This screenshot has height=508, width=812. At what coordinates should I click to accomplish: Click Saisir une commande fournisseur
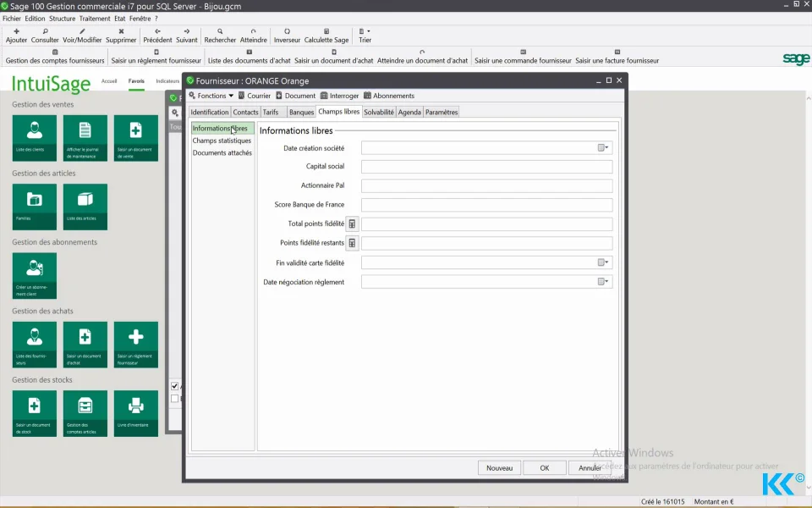[x=523, y=57]
